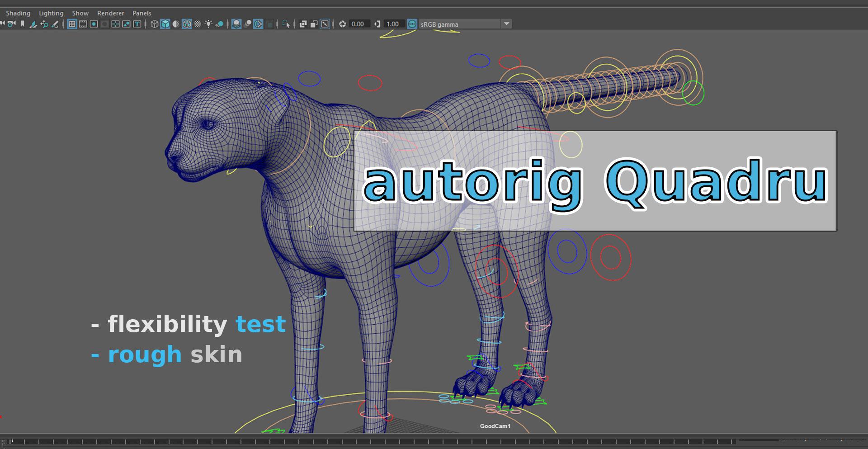The width and height of the screenshot is (868, 449).
Task: Open the sRGB gamma color space dropdown
Action: 506,24
